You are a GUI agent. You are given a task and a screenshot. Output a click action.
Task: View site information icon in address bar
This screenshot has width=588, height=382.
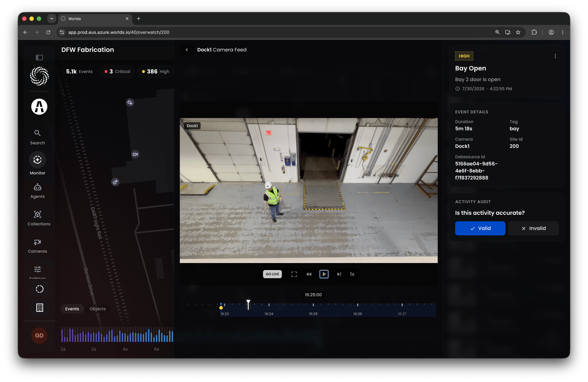click(x=62, y=32)
